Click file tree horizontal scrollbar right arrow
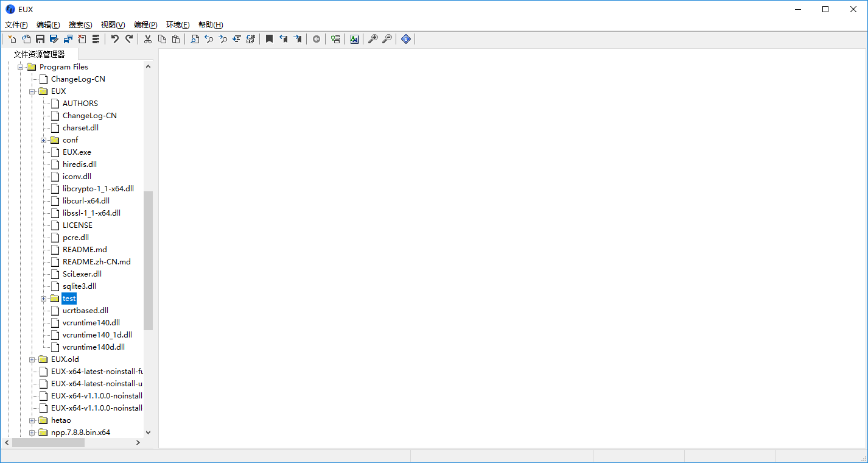Screen dimensions: 868x463 (138, 443)
